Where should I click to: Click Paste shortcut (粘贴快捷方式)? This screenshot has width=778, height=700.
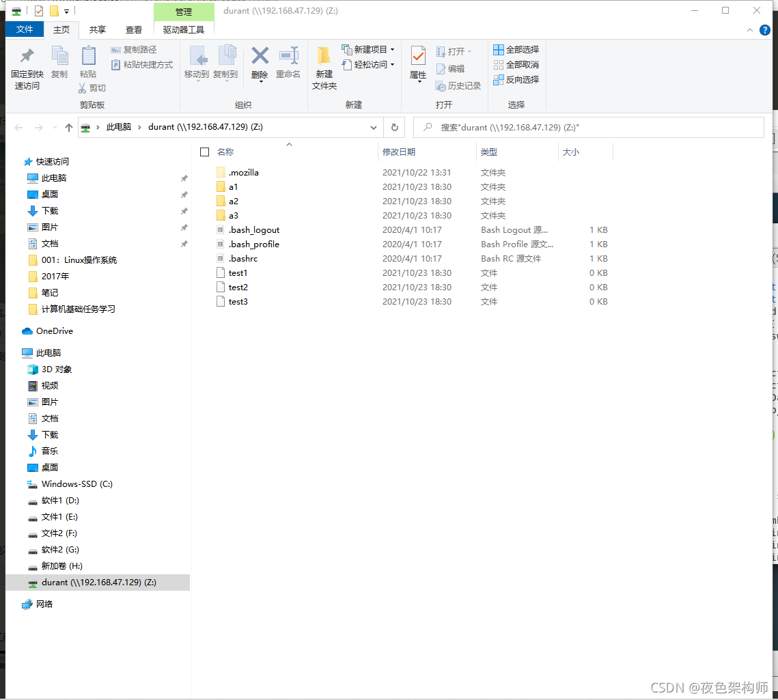click(x=142, y=64)
